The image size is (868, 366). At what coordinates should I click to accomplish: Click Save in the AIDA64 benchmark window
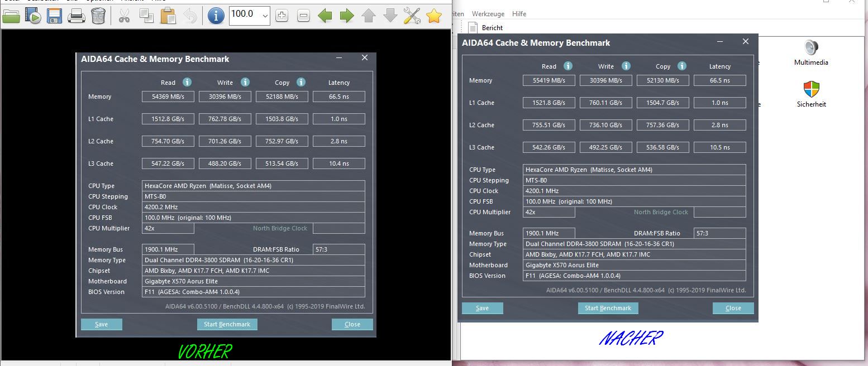(483, 308)
